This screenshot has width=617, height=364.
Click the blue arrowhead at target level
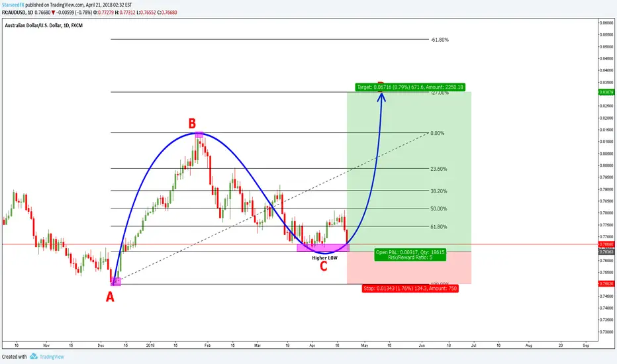381,97
